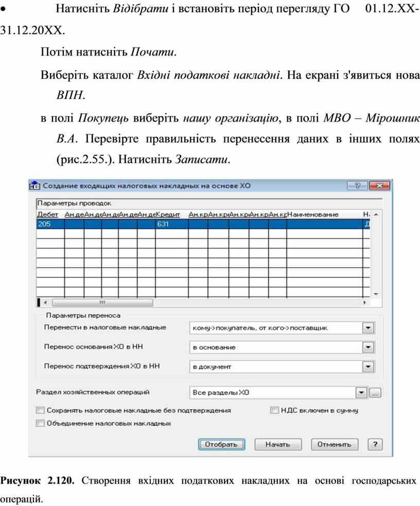Image resolution: width=420 pixels, height=506 pixels.
Task: Click the Параметры переноса group label
Action: tap(83, 315)
